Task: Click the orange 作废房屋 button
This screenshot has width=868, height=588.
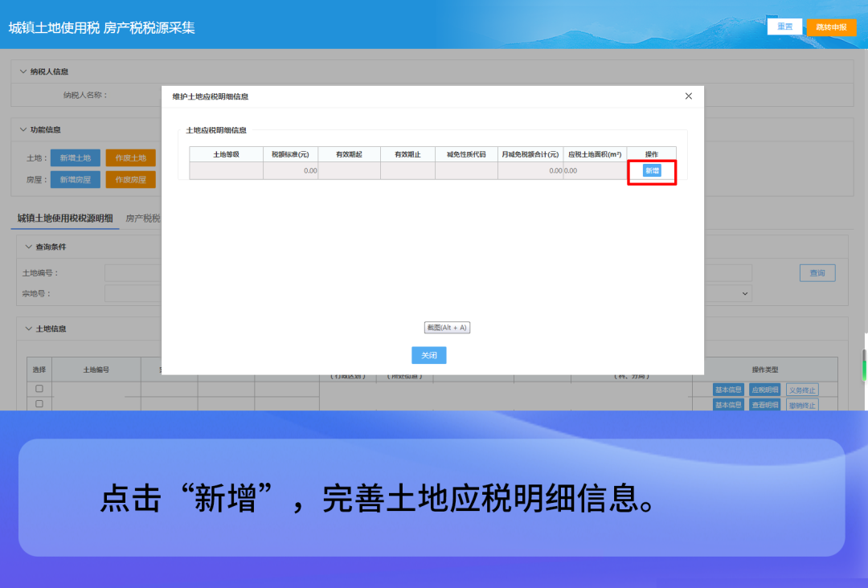Action: point(131,180)
